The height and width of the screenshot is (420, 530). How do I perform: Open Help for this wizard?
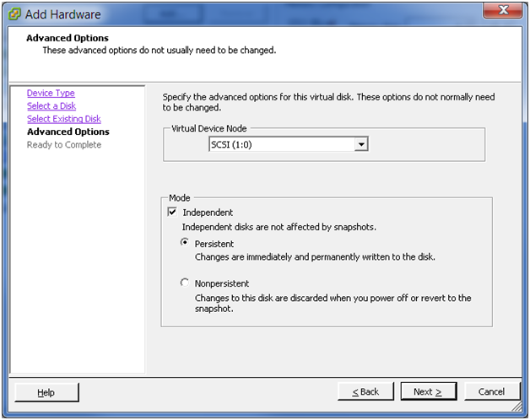[x=46, y=392]
